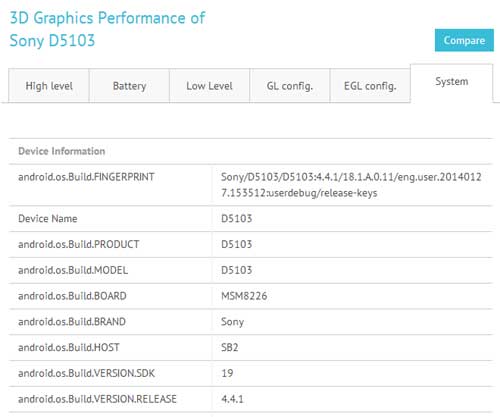Image resolution: width=500 pixels, height=417 pixels.
Task: Click the release value 4.4.1
Action: coord(232,399)
